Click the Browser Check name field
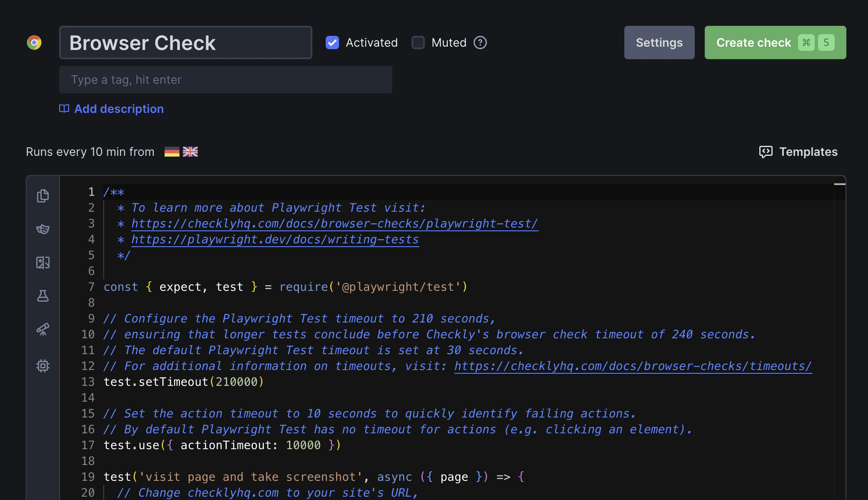The width and height of the screenshot is (868, 500). (x=185, y=42)
